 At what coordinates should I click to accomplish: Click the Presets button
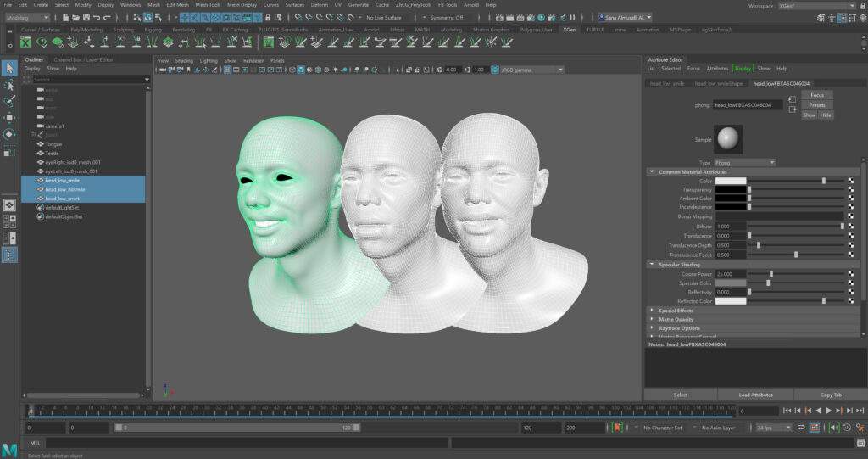pos(817,105)
